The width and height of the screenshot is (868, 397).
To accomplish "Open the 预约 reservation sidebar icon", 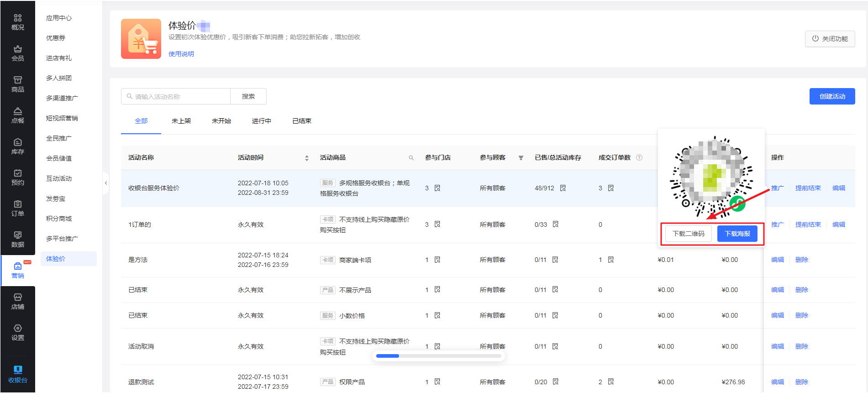I will click(18, 177).
